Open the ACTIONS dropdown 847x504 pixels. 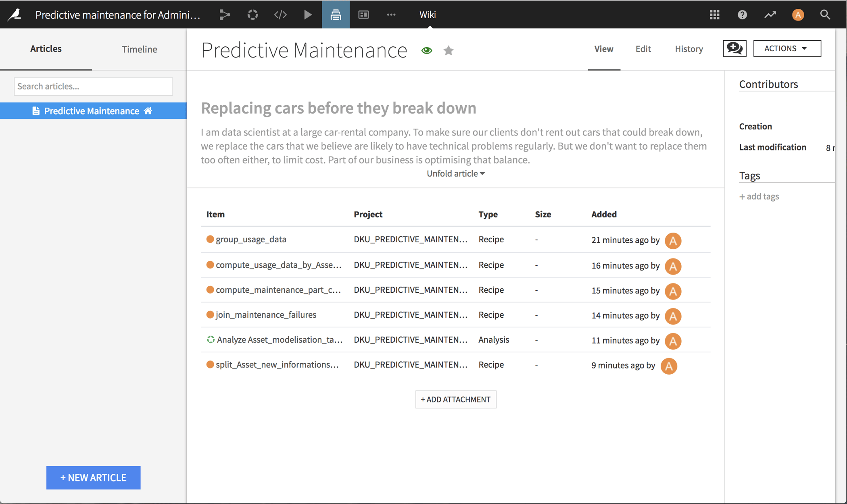(786, 48)
